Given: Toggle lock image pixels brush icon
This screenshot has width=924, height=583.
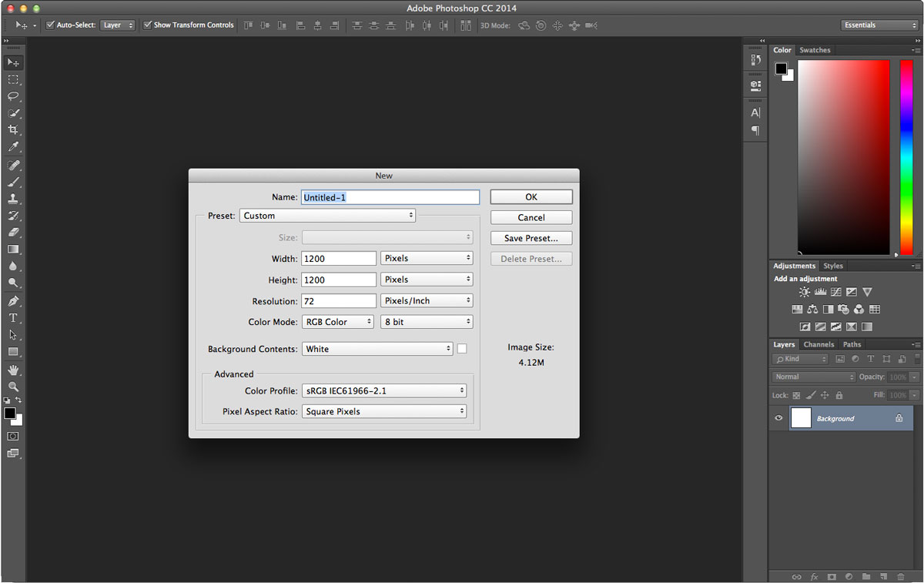Looking at the screenshot, I should tap(810, 395).
